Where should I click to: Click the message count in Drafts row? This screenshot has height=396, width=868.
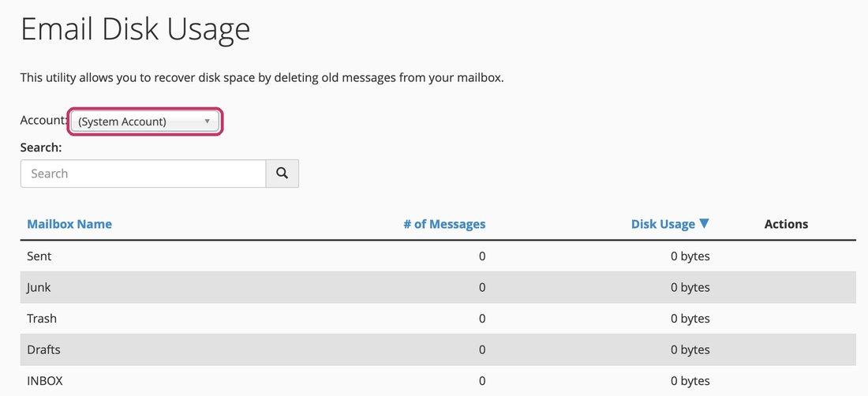click(482, 349)
